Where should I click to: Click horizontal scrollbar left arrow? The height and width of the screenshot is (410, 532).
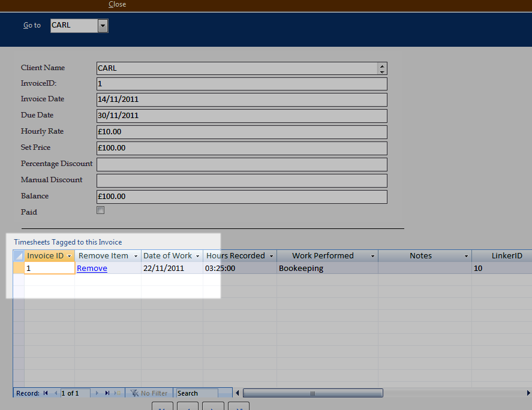click(x=237, y=393)
